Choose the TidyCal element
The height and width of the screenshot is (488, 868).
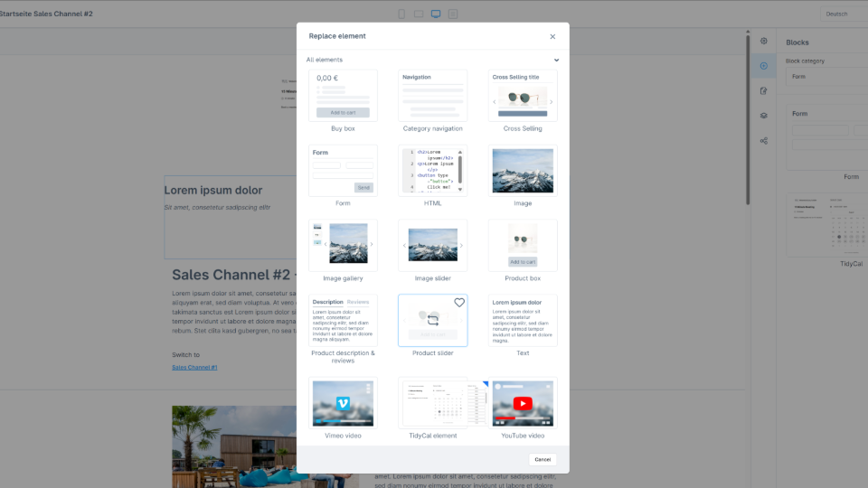click(x=432, y=402)
